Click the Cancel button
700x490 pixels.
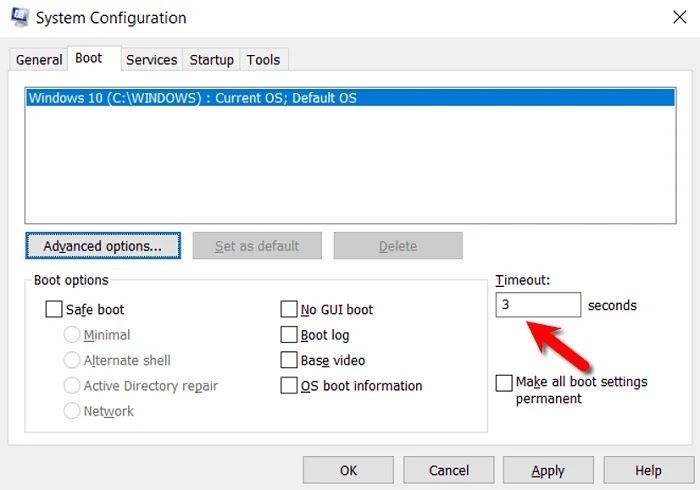(x=449, y=470)
